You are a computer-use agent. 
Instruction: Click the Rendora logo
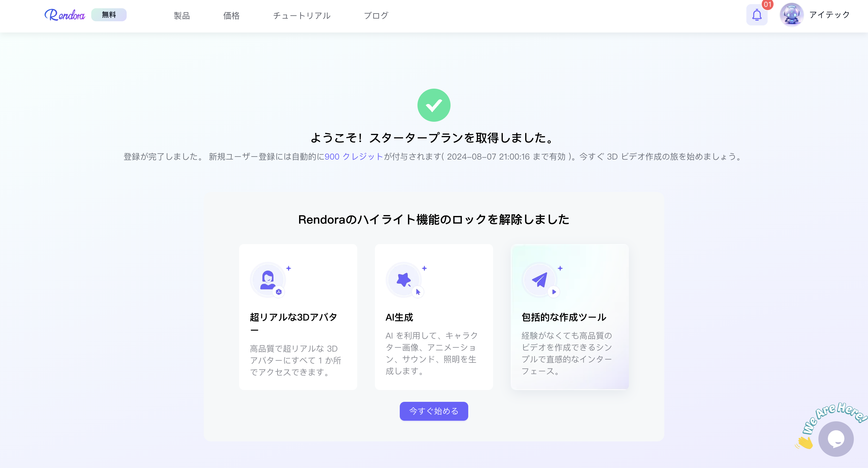(65, 15)
